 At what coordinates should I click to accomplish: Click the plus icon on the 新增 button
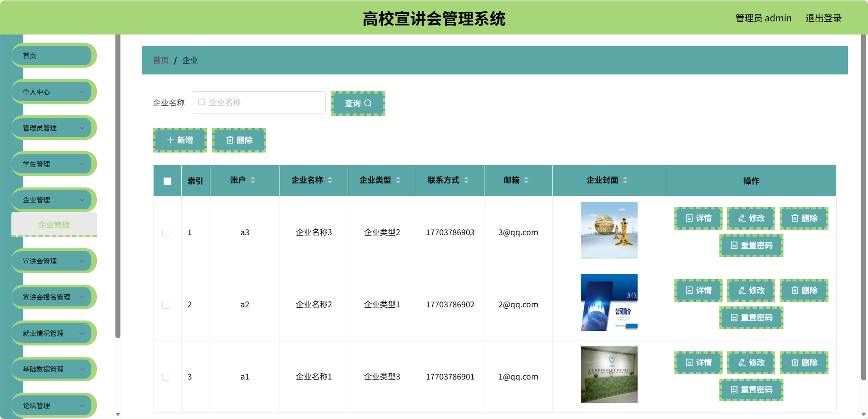(x=170, y=140)
